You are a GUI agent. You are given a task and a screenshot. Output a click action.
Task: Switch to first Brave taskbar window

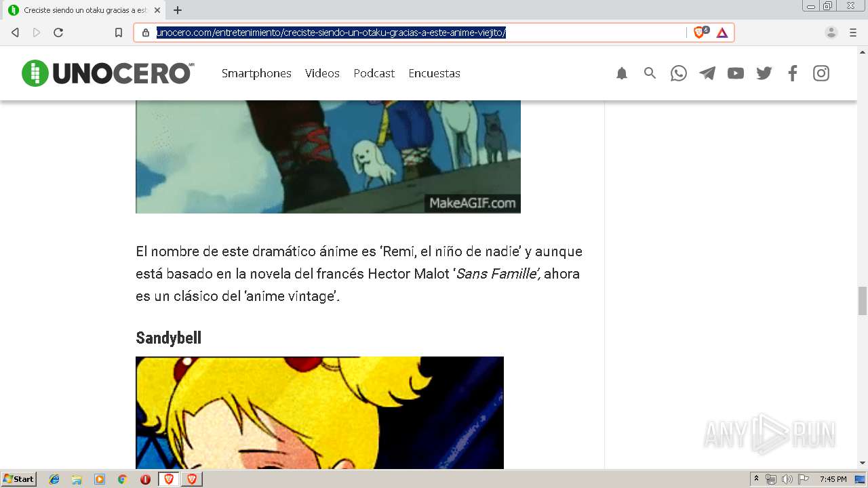pyautogui.click(x=169, y=479)
